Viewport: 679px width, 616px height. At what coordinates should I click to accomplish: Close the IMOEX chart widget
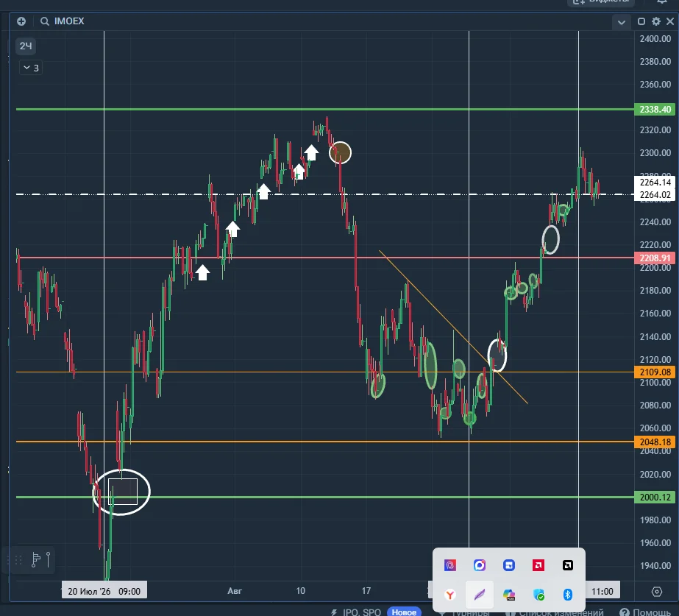(x=670, y=21)
